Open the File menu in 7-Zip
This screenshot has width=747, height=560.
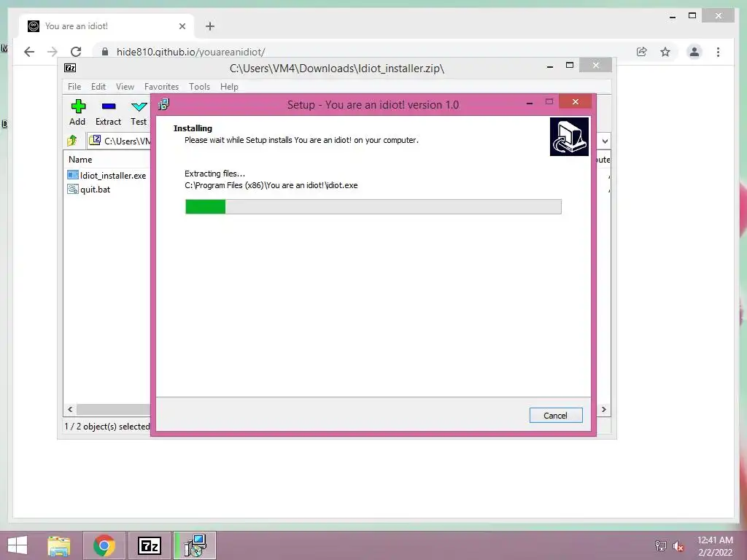[74, 87]
